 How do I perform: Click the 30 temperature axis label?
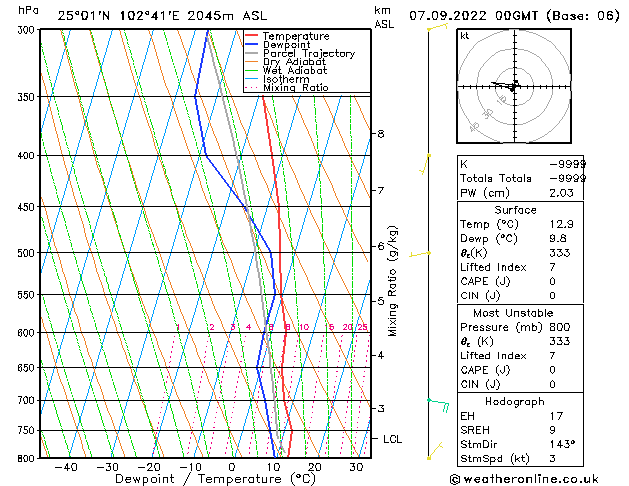pos(356,467)
